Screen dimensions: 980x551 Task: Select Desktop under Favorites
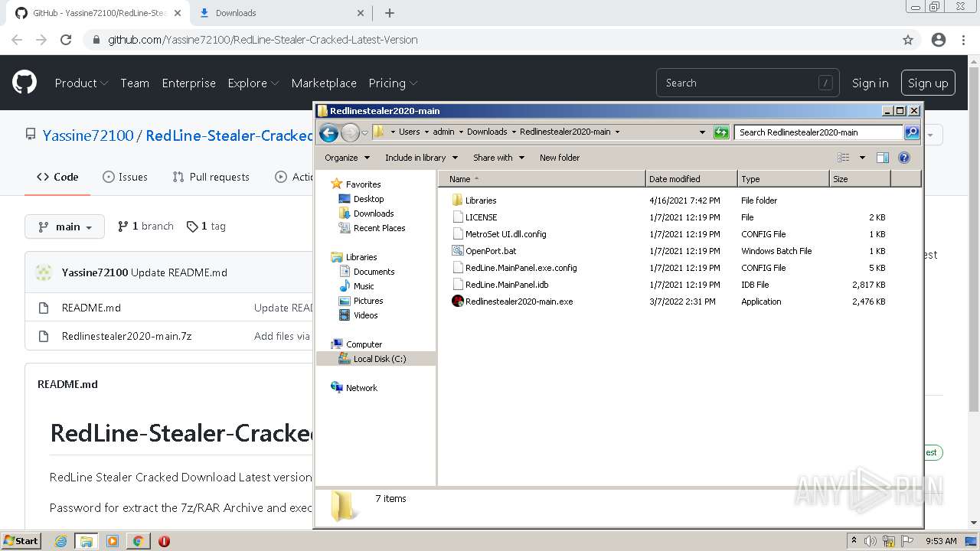[x=368, y=199]
